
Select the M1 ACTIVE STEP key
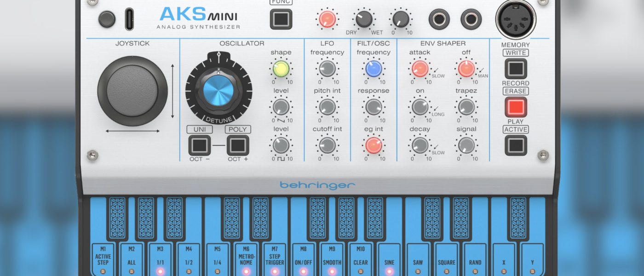[103, 259]
